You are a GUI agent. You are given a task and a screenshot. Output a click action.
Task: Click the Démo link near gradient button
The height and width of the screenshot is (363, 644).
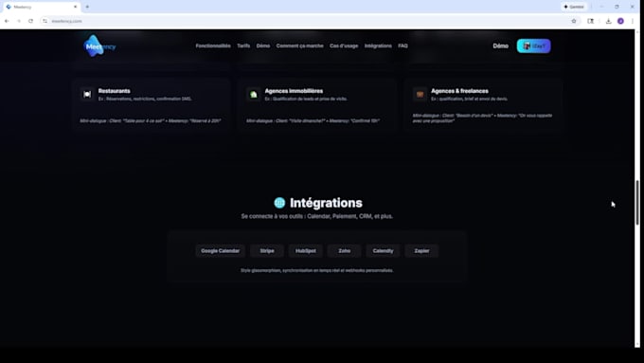click(501, 46)
